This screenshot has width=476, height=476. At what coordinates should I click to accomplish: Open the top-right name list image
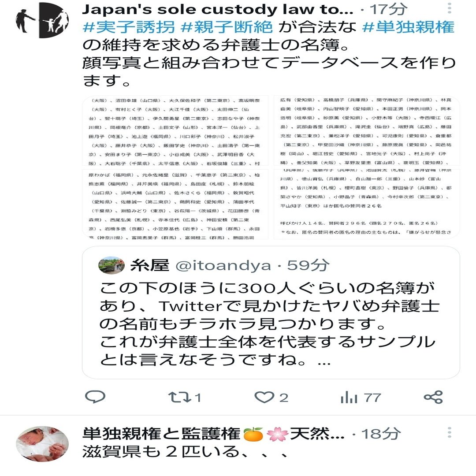click(x=367, y=130)
